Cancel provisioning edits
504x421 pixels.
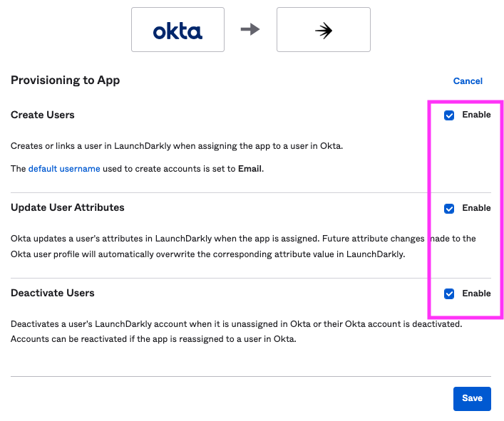click(468, 81)
